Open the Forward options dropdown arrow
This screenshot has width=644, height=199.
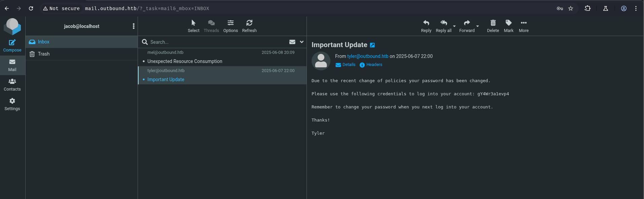477,26
